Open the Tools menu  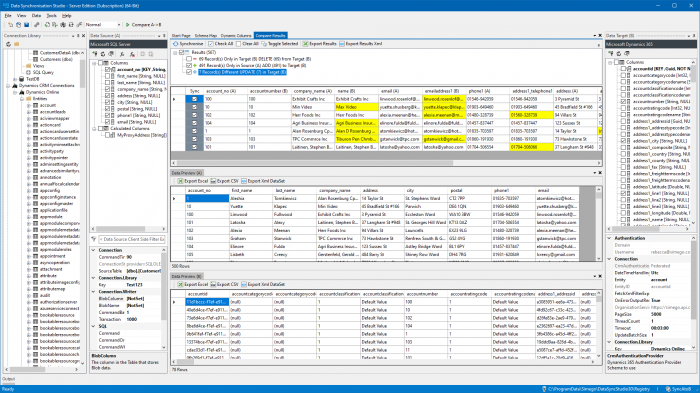click(x=51, y=16)
